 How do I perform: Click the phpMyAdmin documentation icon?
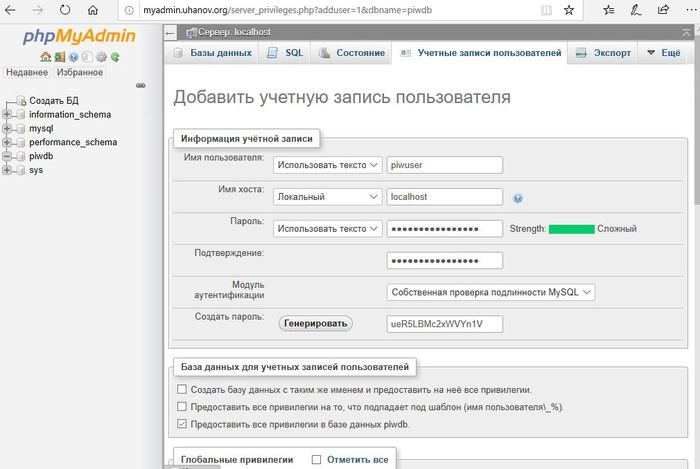(73, 57)
